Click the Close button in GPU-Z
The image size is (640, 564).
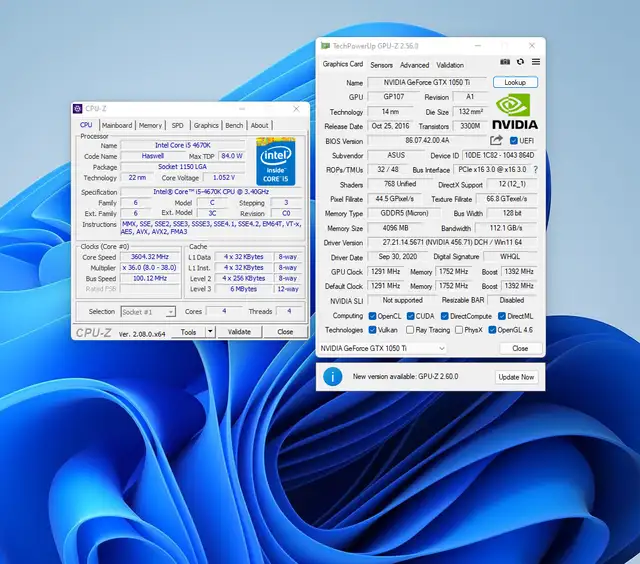(520, 348)
